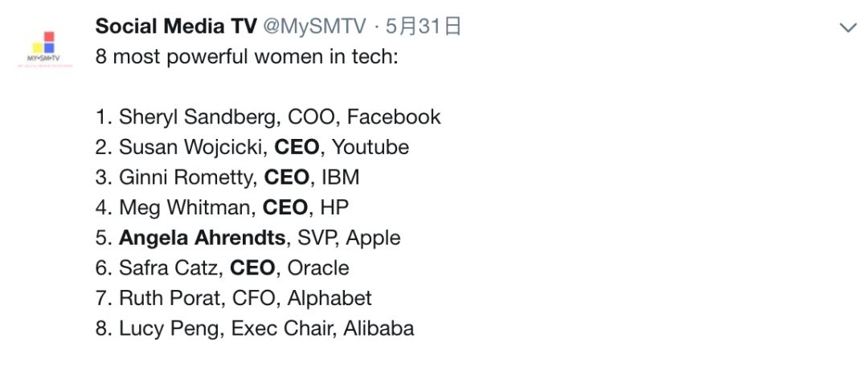Open the tweet's 5月31日 timestamp

click(x=424, y=27)
